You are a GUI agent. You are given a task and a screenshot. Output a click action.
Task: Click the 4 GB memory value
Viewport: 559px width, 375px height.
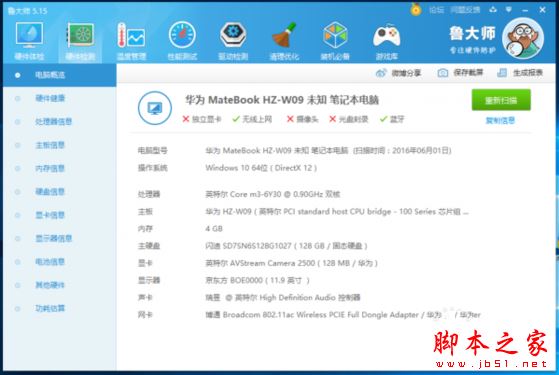[214, 229]
